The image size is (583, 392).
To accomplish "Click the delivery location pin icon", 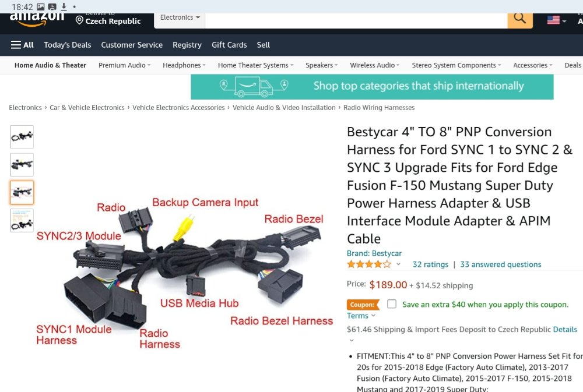I will [x=79, y=20].
